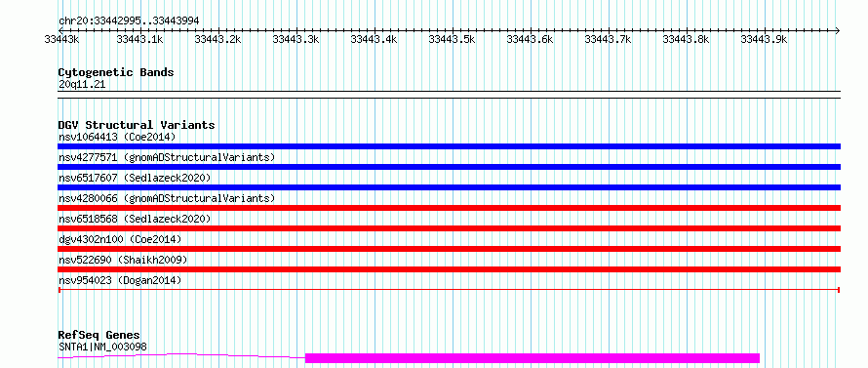Screen dimensions: 868x368
Task: Click the 33443.9k ruler tick label
Action: click(x=765, y=39)
